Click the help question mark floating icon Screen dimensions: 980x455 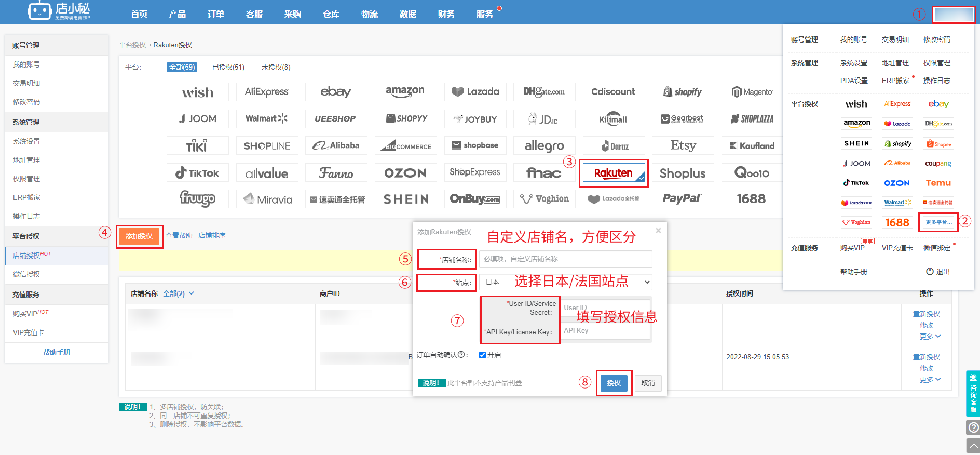973,427
